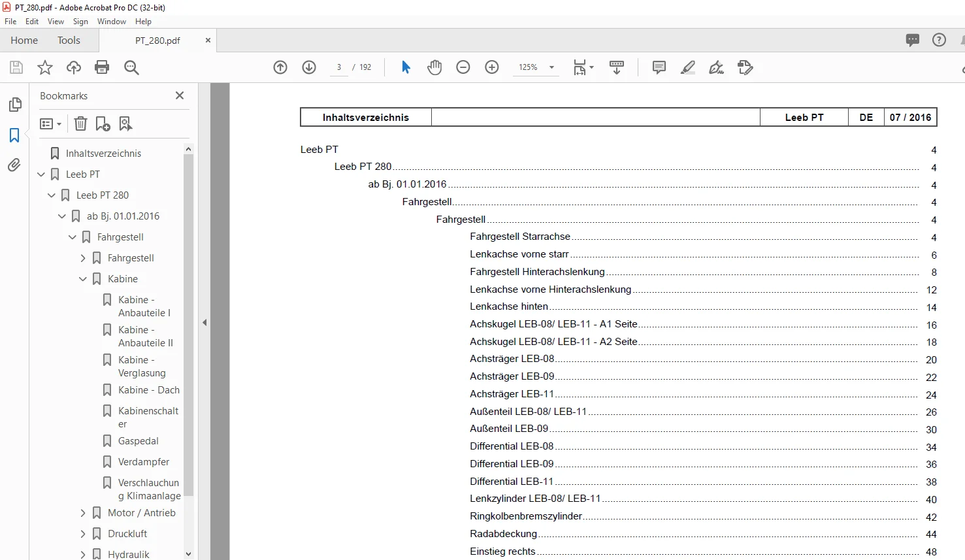Open Fahrgestell Starrachse contents link

[x=520, y=237]
